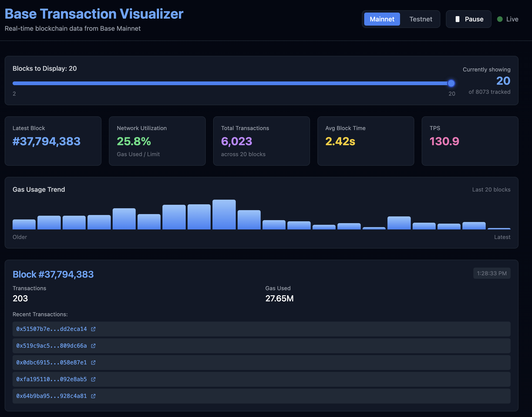Click the tallest bar in Gas Usage Trend
This screenshot has width=532, height=417.
click(x=224, y=215)
